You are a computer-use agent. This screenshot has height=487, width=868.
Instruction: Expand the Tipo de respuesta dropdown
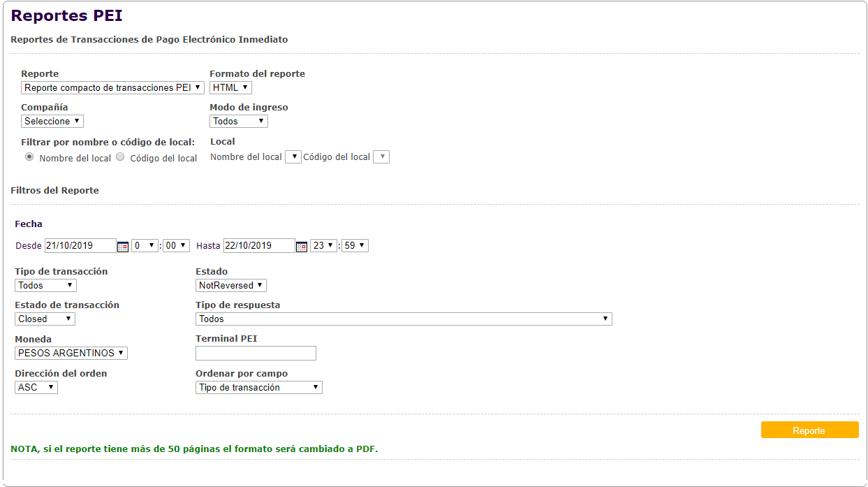coord(404,319)
